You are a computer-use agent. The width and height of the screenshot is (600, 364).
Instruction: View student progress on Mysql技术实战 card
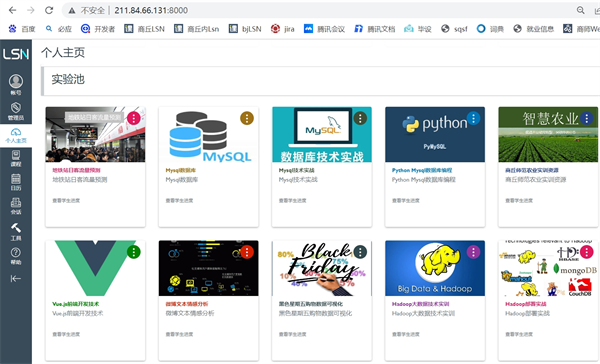293,200
